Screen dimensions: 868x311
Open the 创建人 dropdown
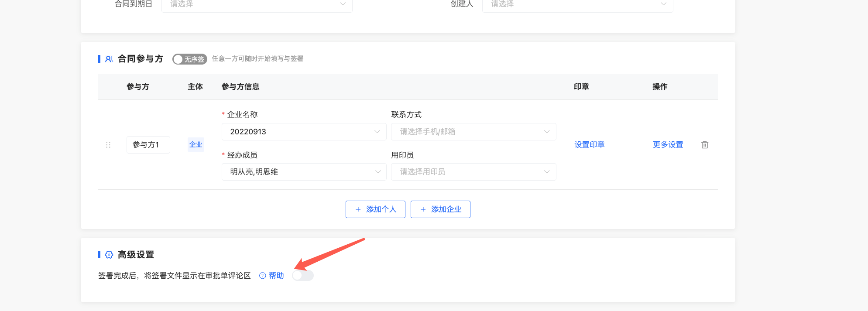[577, 4]
